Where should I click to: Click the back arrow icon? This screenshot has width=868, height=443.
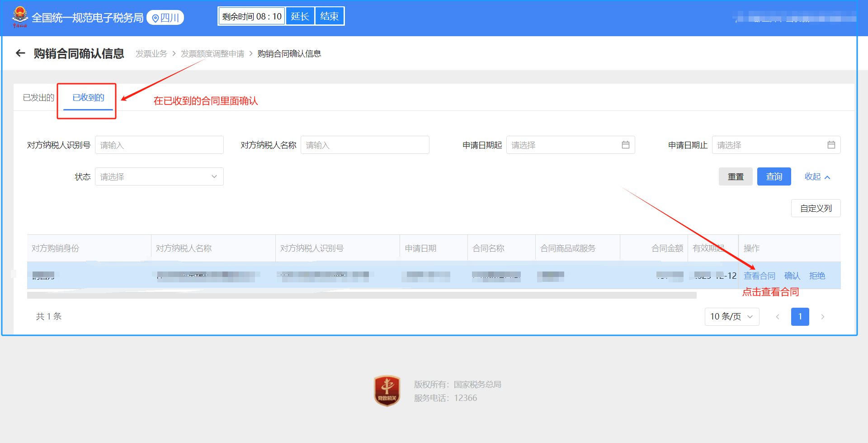click(20, 53)
